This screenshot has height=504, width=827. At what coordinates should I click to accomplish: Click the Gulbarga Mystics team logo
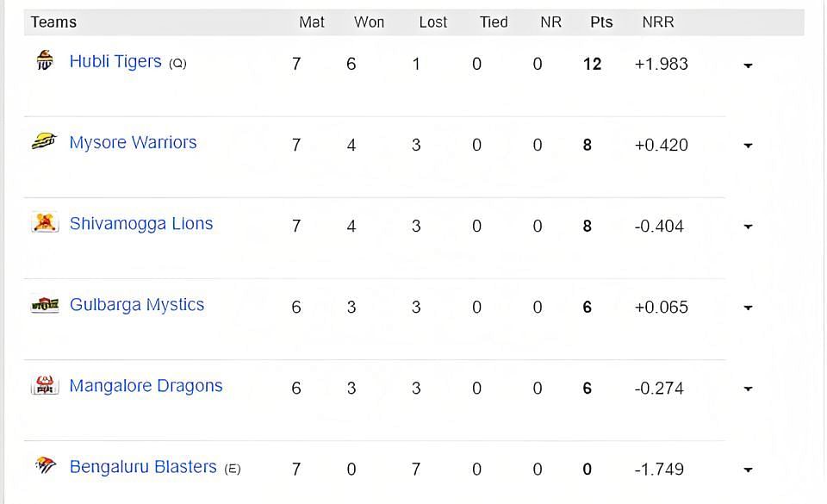pos(45,304)
